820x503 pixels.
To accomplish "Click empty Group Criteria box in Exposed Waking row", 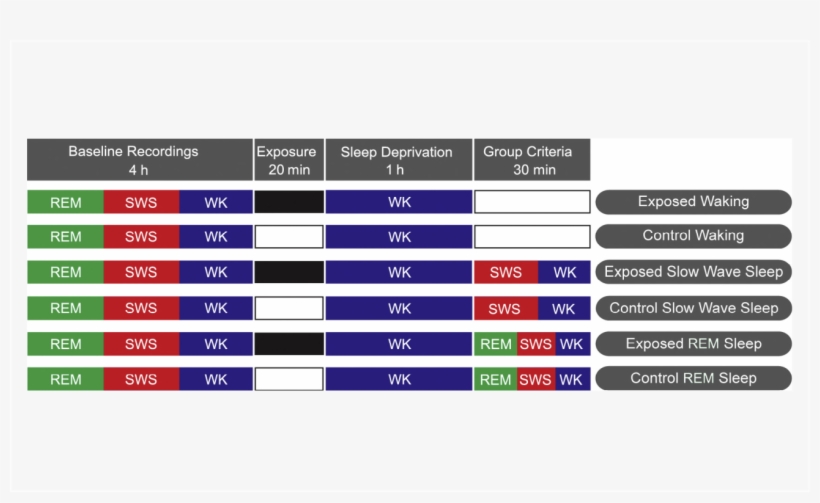I will 532,202.
